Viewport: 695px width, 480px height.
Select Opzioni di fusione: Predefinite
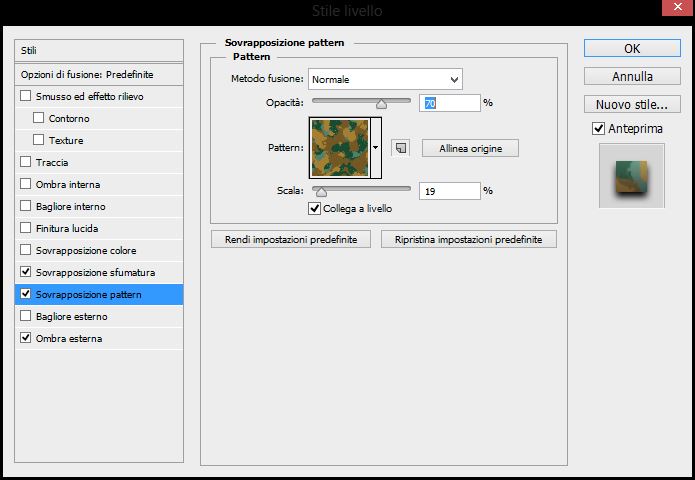pos(99,74)
